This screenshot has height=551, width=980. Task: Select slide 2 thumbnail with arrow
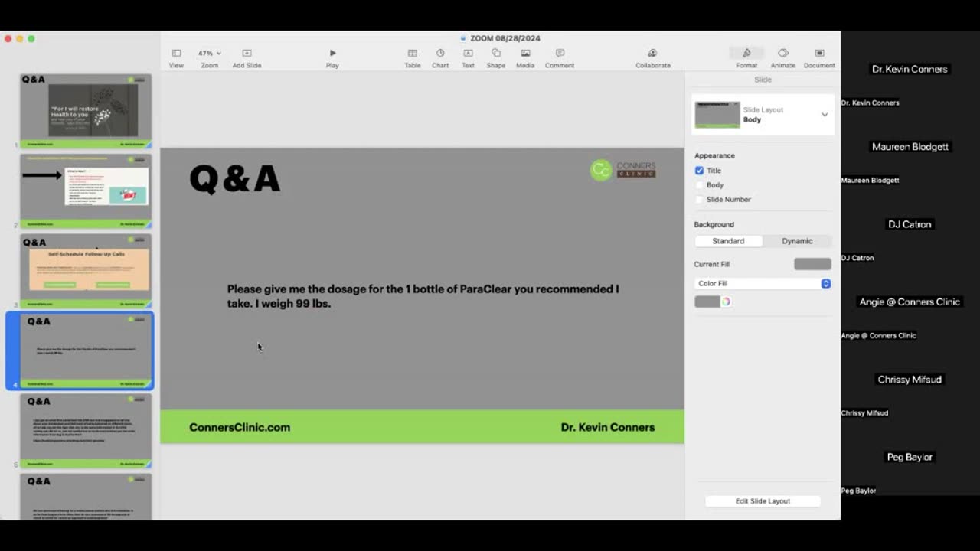point(86,191)
